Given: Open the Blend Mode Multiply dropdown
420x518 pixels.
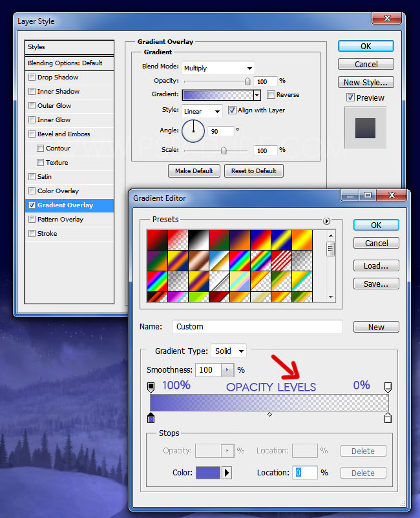Looking at the screenshot, I should pyautogui.click(x=218, y=68).
